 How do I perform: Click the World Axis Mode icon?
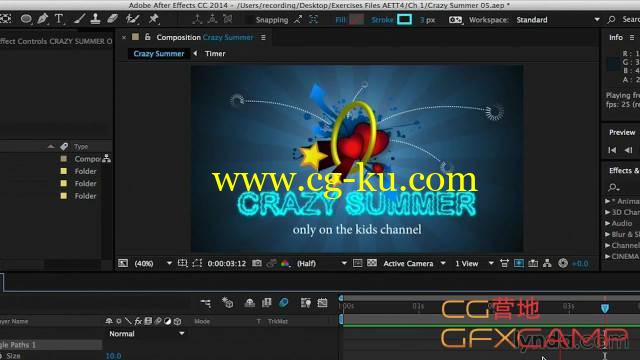click(212, 19)
